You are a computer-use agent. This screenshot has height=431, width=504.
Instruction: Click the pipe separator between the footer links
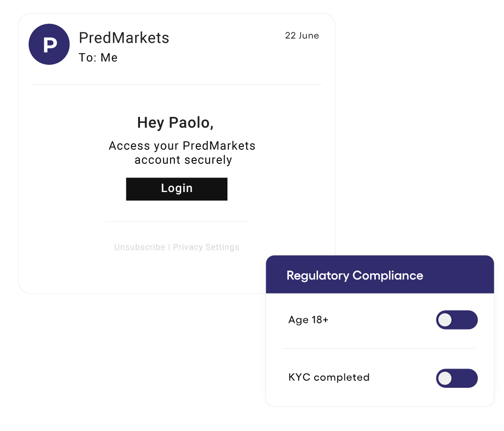pos(169,247)
